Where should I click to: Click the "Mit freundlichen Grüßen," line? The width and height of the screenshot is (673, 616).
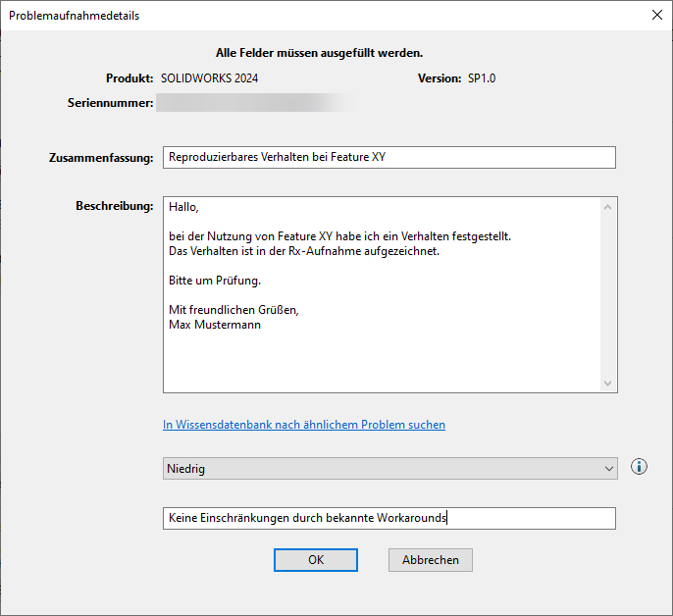233,310
